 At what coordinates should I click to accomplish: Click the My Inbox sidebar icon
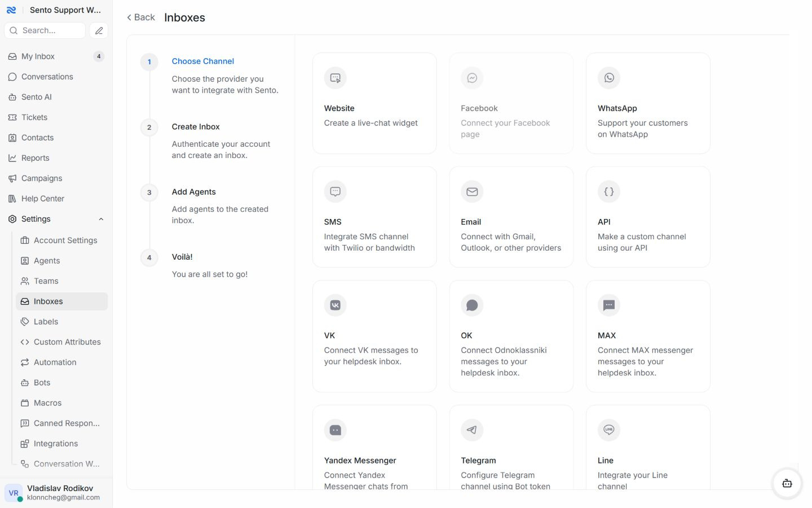(x=12, y=56)
